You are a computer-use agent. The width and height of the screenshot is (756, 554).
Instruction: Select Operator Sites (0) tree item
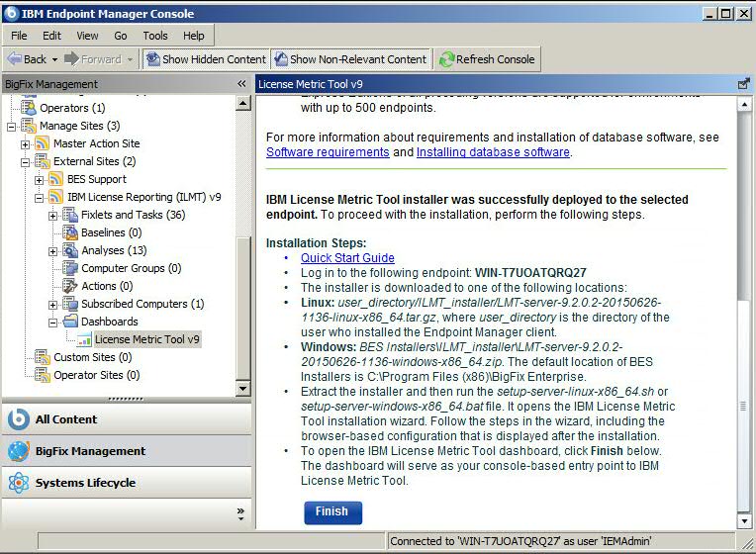click(x=96, y=375)
